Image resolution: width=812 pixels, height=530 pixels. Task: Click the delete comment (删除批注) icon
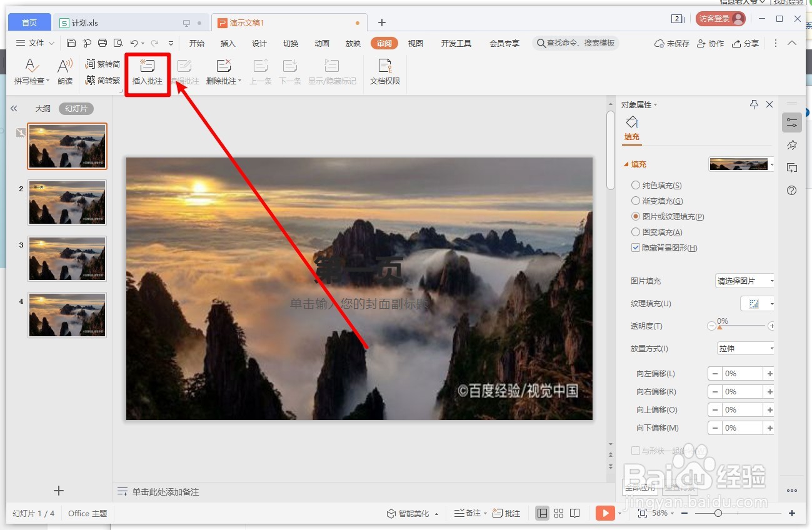coord(223,66)
